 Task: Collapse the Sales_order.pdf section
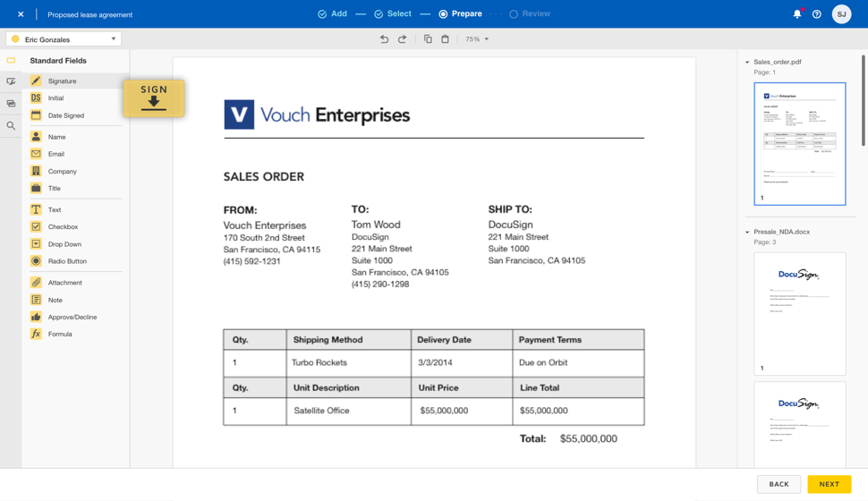pyautogui.click(x=747, y=62)
